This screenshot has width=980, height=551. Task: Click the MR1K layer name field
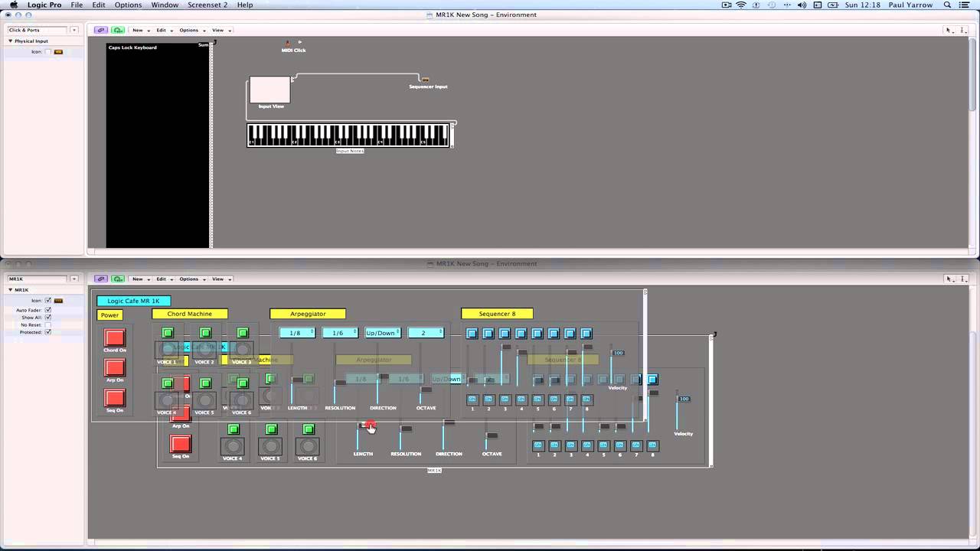click(x=37, y=279)
